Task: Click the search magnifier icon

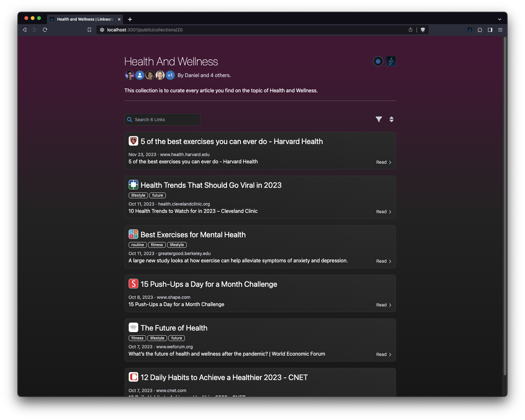Action: tap(130, 120)
